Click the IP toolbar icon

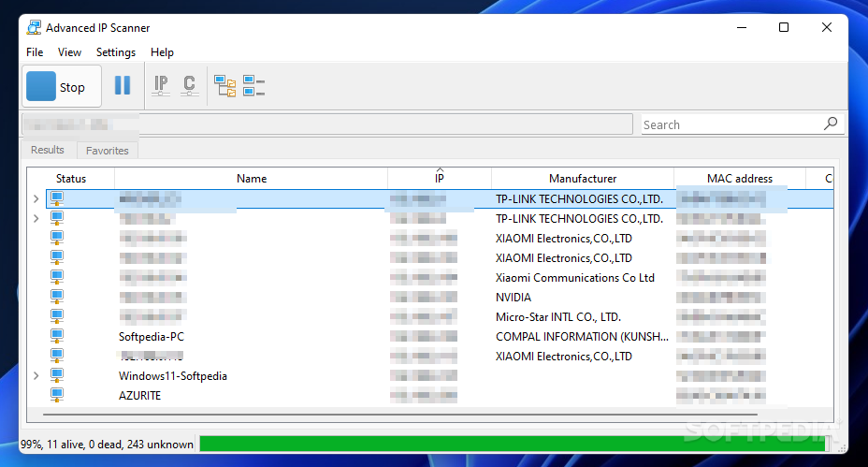click(161, 85)
